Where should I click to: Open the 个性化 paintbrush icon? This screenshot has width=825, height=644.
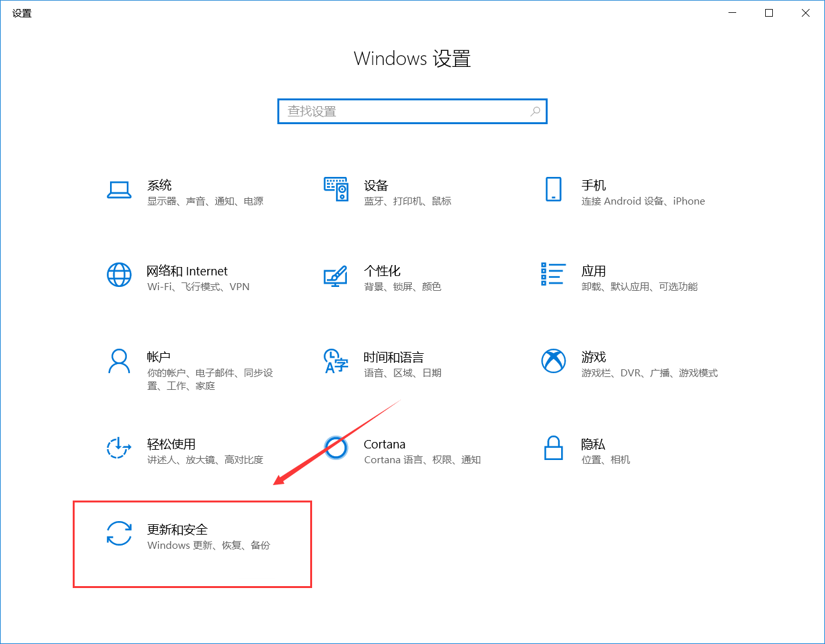click(335, 276)
